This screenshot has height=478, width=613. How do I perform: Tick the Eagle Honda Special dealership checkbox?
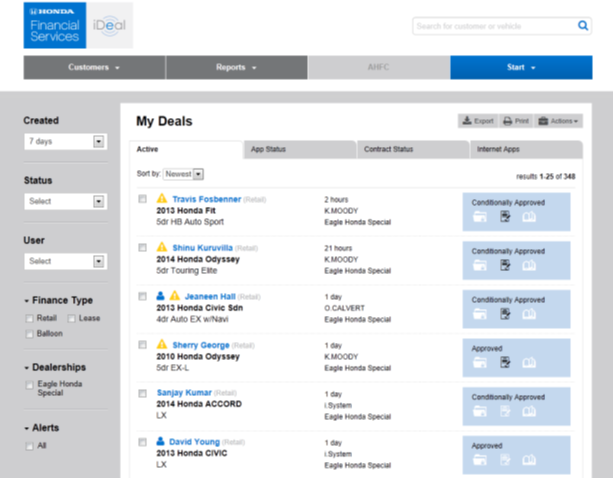29,384
